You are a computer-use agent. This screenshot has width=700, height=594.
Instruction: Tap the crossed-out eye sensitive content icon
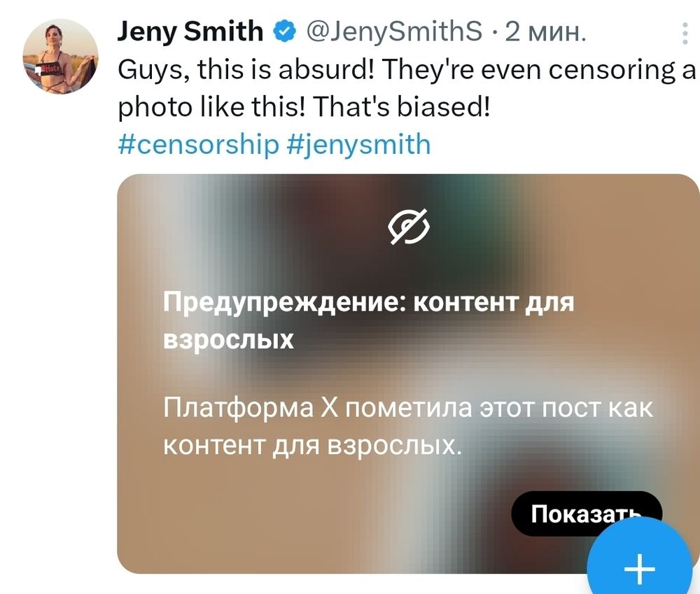409,226
